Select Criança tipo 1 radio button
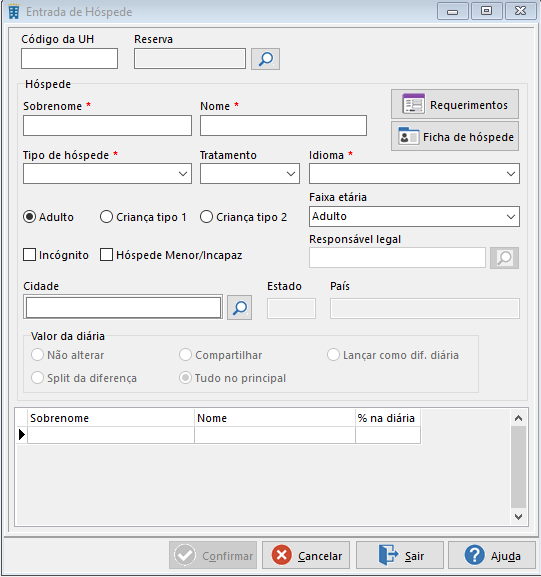This screenshot has height=577, width=541. (106, 217)
